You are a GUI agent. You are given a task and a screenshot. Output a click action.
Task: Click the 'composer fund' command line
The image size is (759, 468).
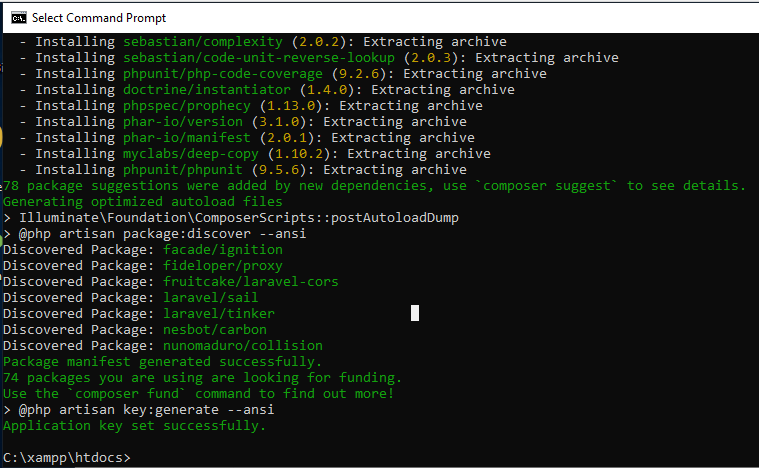pyautogui.click(x=198, y=393)
